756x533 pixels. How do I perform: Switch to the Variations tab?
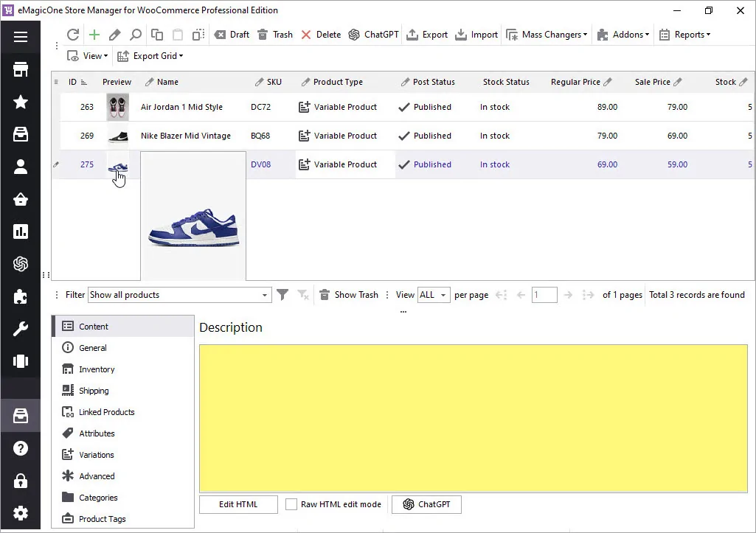pos(97,454)
